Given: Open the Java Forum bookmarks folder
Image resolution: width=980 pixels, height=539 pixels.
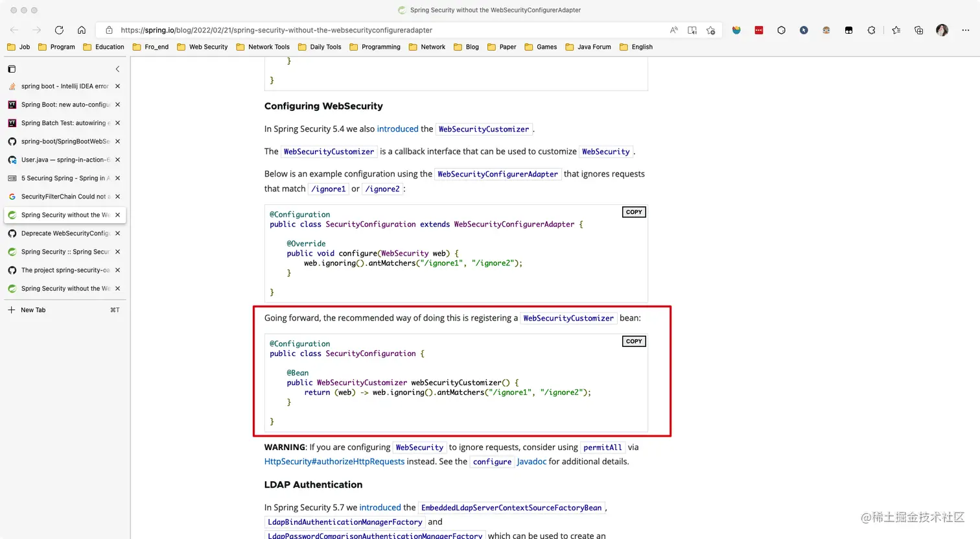Looking at the screenshot, I should (588, 47).
